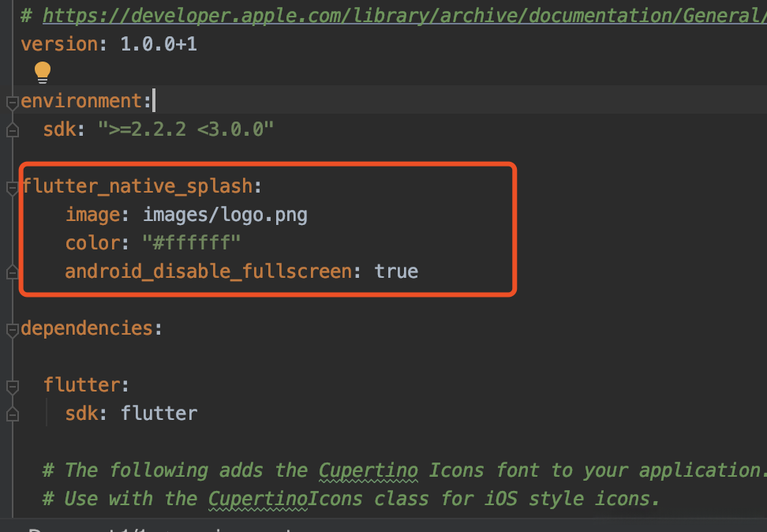Fold the flutter_native_splash section
The width and height of the screenshot is (767, 532).
click(x=11, y=188)
